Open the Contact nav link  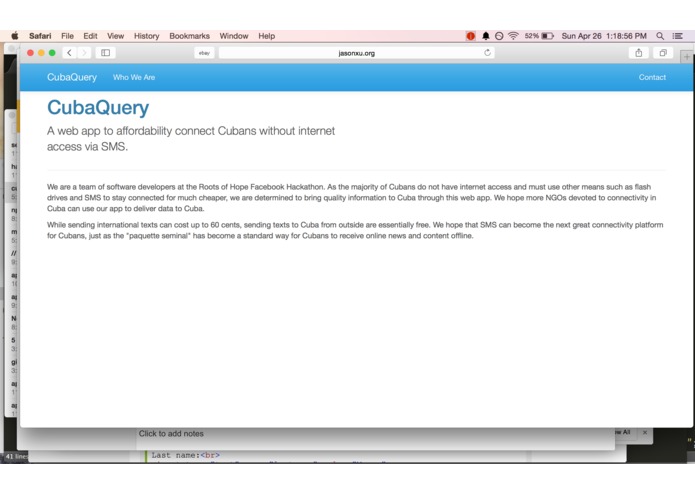coord(652,77)
